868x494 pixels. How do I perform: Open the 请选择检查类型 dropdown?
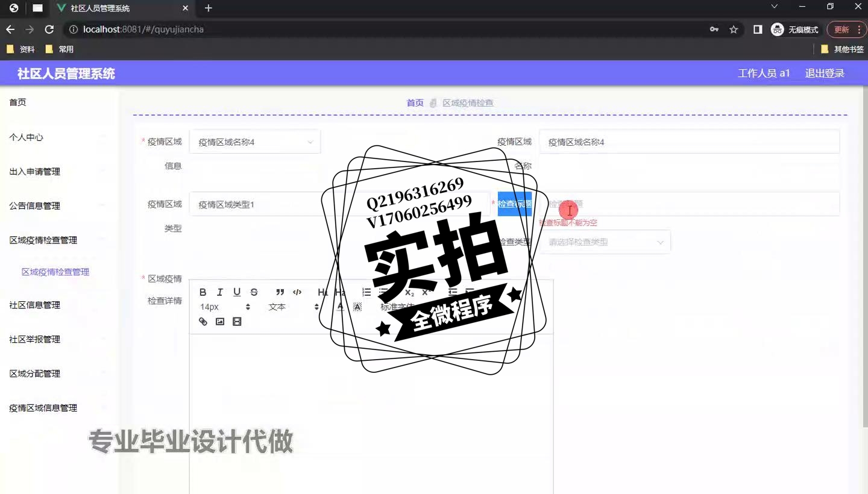(x=605, y=242)
